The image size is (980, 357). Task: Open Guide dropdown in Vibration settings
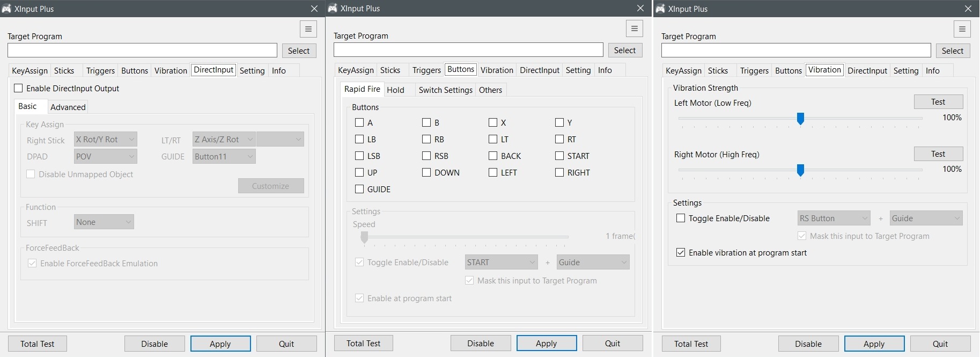pyautogui.click(x=926, y=218)
